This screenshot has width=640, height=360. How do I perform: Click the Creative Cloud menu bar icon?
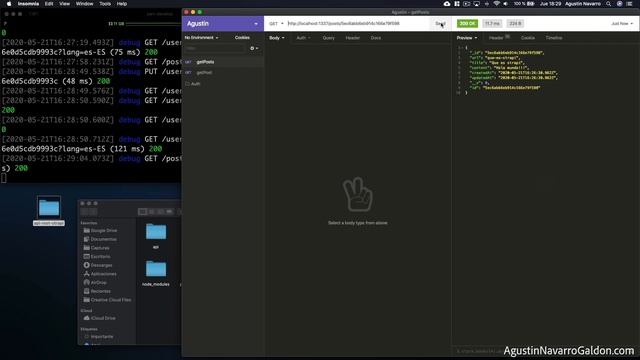[x=447, y=4]
